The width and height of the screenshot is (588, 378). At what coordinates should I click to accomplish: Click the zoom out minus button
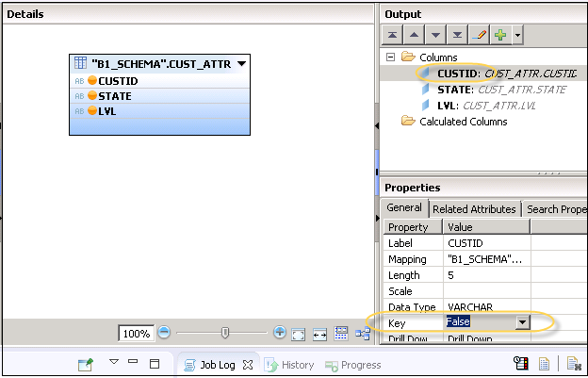tap(164, 333)
